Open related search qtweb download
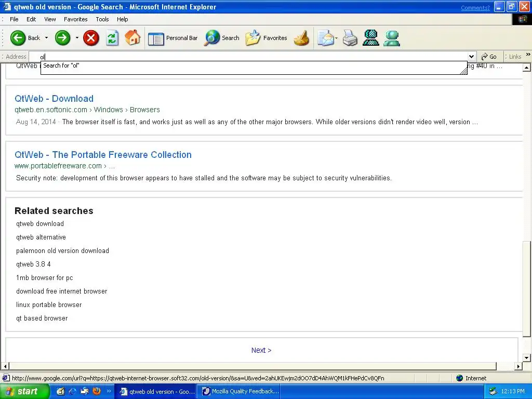 pyautogui.click(x=40, y=223)
